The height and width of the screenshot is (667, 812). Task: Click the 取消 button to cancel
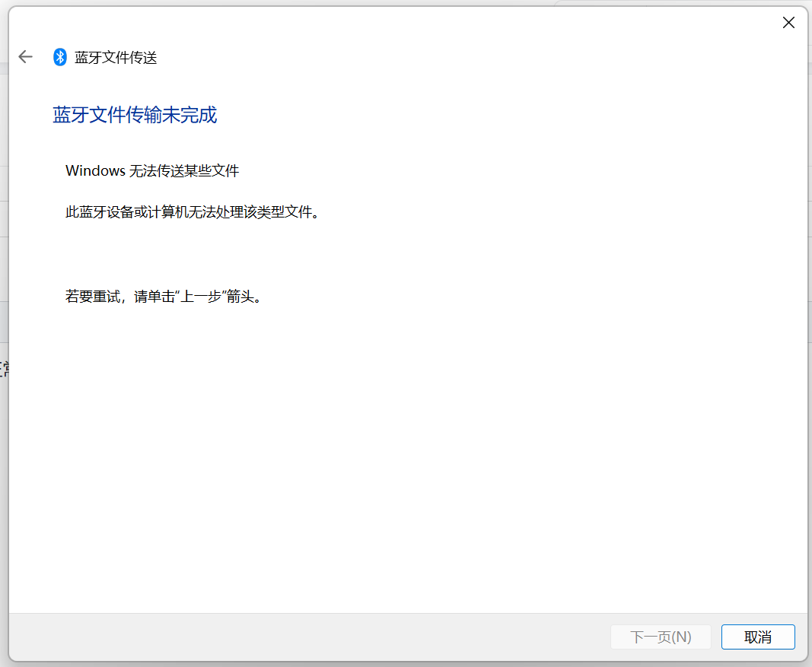coord(757,637)
